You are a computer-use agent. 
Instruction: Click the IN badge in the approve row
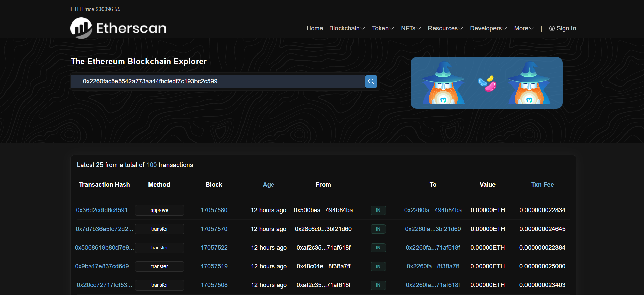coord(378,210)
